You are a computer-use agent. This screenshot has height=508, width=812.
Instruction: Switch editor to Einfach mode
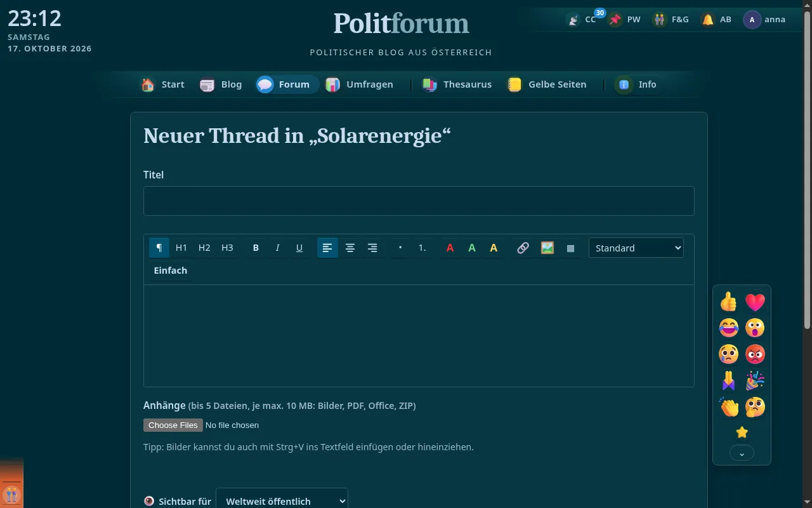pyautogui.click(x=171, y=271)
